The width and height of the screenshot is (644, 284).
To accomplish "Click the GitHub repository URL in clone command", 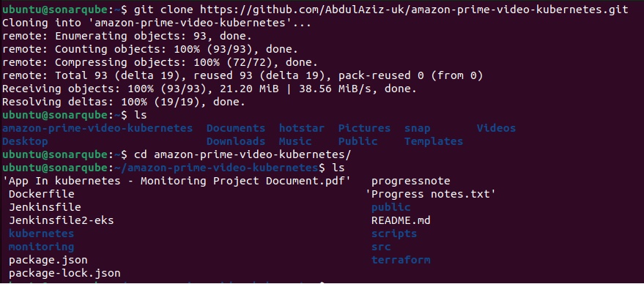I will pyautogui.click(x=416, y=10).
